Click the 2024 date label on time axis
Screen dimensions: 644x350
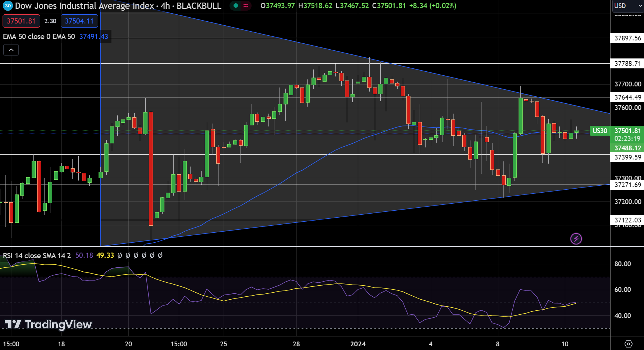358,344
